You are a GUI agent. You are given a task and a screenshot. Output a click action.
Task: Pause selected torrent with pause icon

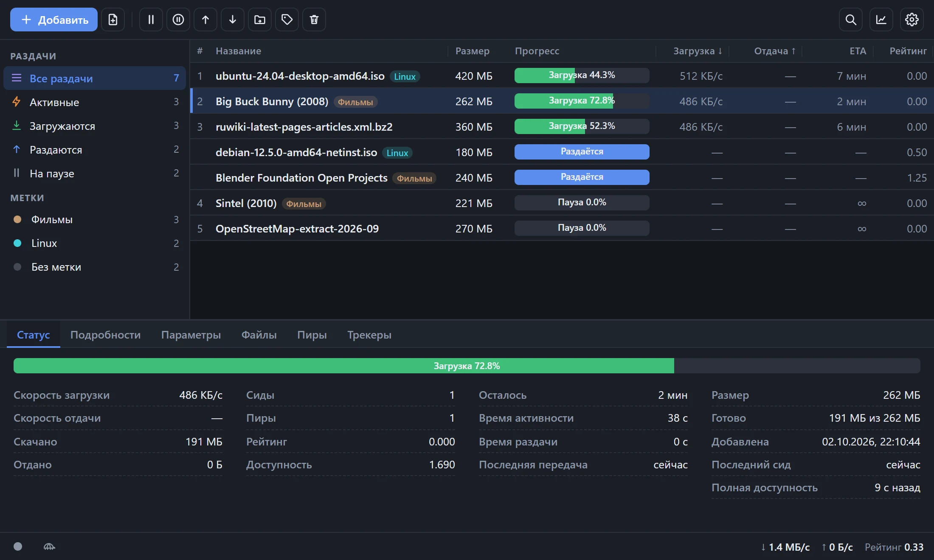tap(151, 20)
